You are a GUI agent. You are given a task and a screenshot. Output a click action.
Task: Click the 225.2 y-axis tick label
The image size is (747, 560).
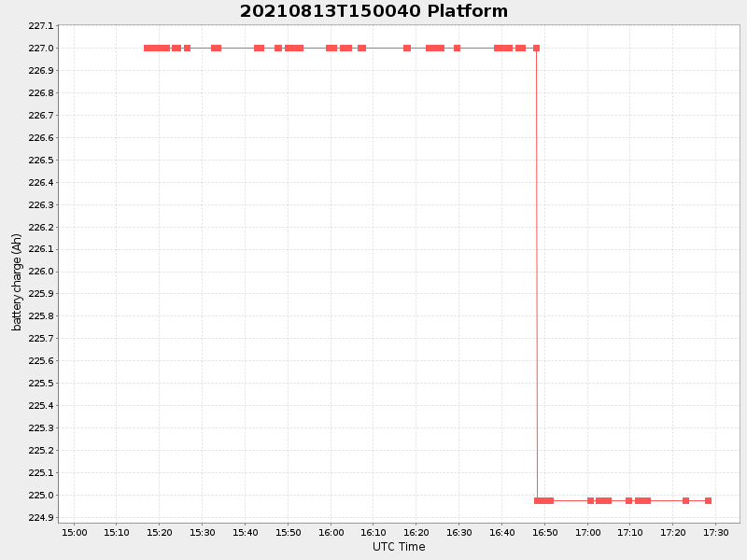tap(41, 451)
